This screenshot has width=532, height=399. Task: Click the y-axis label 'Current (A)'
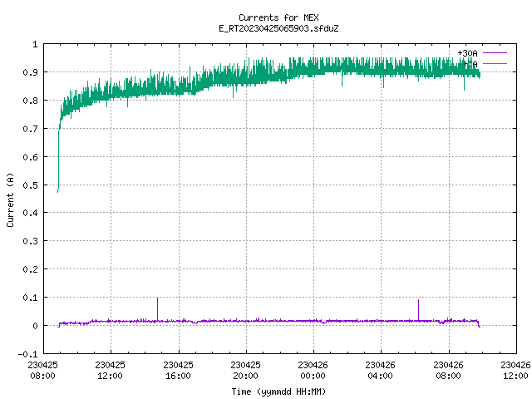click(10, 199)
